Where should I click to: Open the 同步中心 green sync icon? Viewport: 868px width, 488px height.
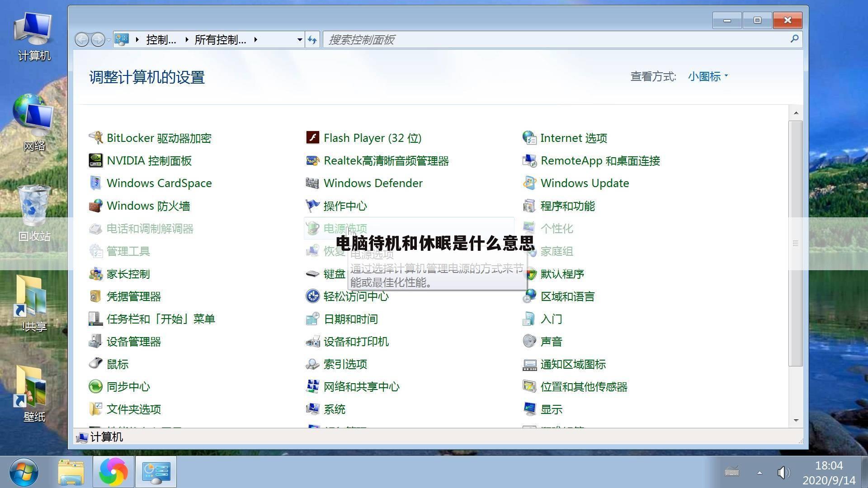pyautogui.click(x=95, y=386)
